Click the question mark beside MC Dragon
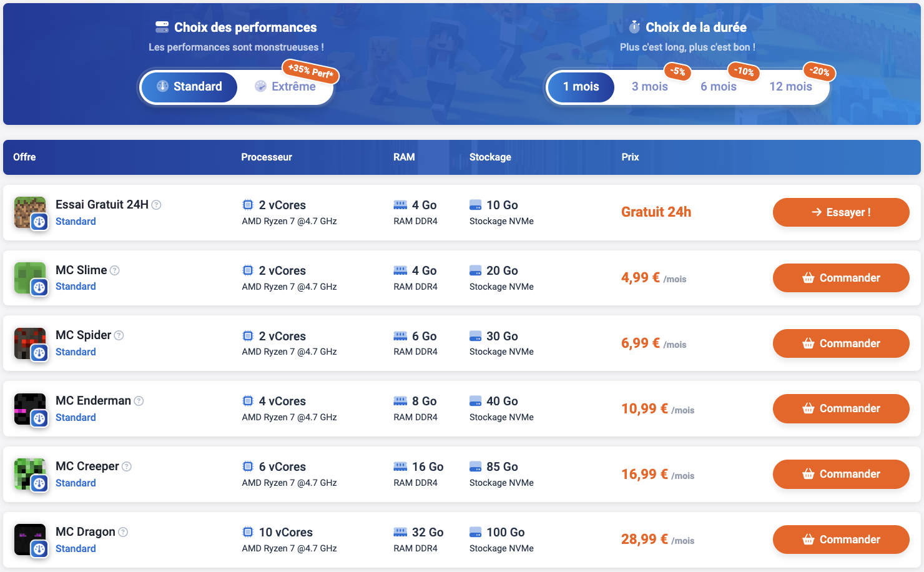Screen dimensions: 924x572 coord(123,532)
